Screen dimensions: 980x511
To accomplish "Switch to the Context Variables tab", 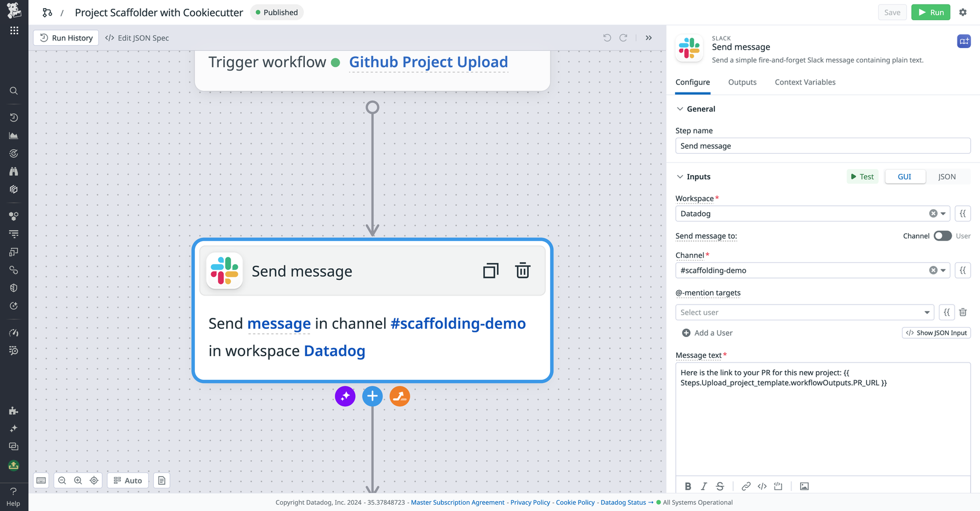I will [805, 82].
